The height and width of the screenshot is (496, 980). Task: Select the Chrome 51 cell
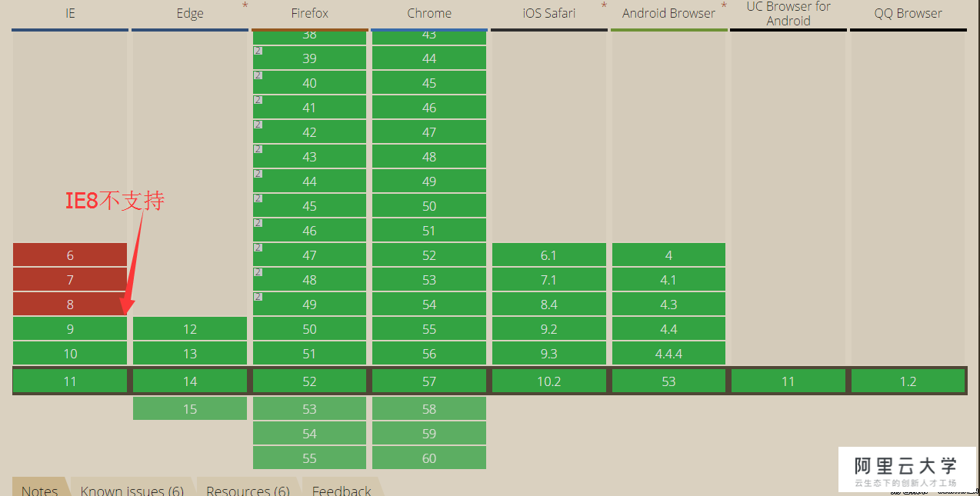pos(429,231)
